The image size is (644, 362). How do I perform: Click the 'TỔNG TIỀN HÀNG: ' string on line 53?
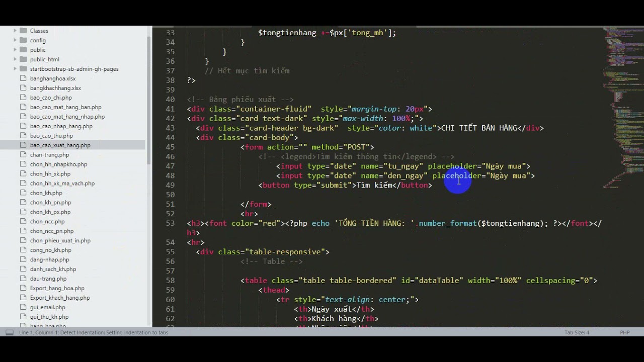pos(374,223)
